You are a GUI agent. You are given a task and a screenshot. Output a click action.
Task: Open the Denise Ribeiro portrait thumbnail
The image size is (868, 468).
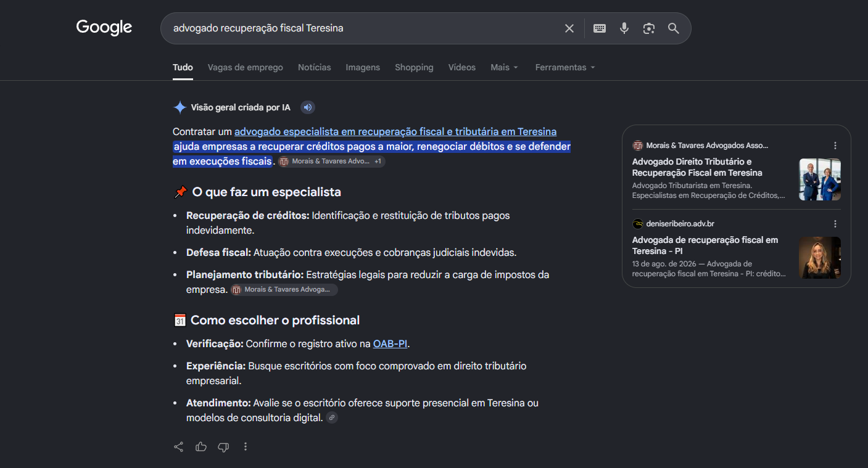[x=820, y=258]
